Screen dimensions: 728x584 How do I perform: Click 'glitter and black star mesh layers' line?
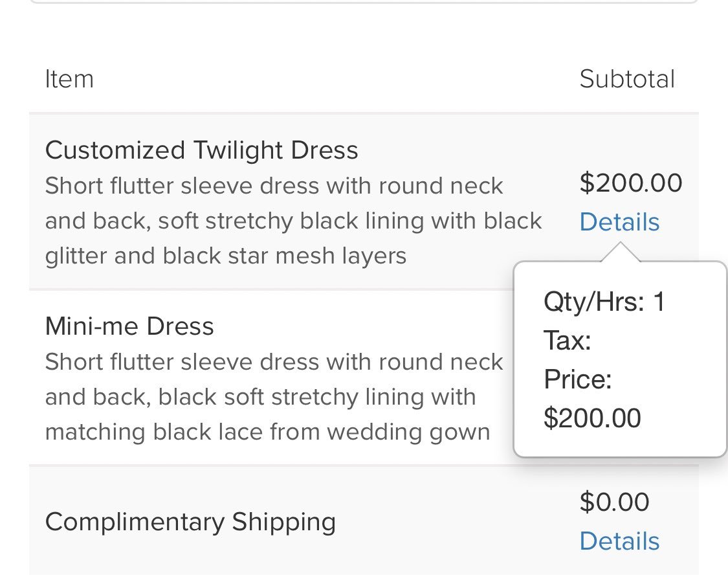tap(226, 256)
